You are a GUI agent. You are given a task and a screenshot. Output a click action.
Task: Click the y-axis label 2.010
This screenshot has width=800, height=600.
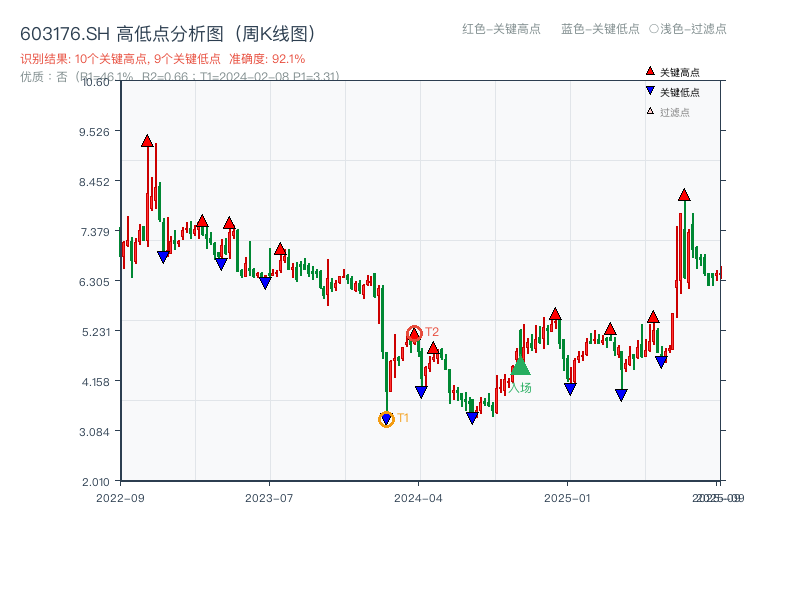pos(96,482)
